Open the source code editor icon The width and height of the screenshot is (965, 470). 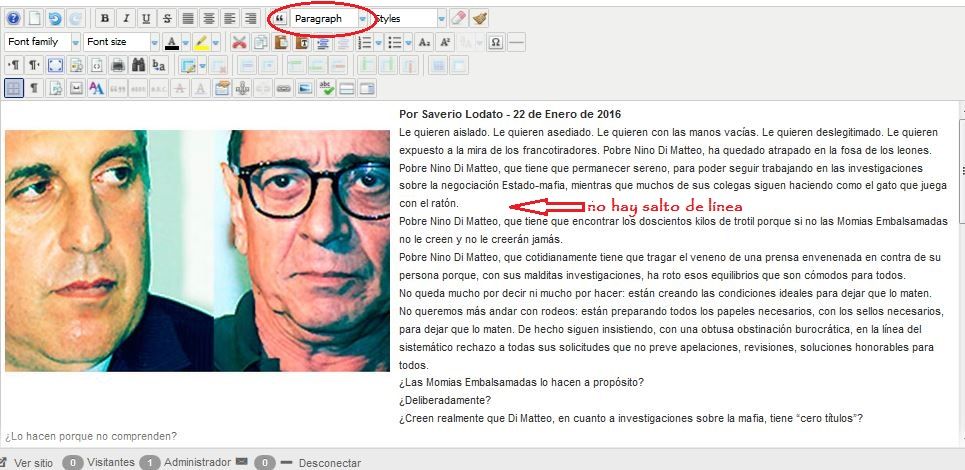pyautogui.click(x=97, y=65)
